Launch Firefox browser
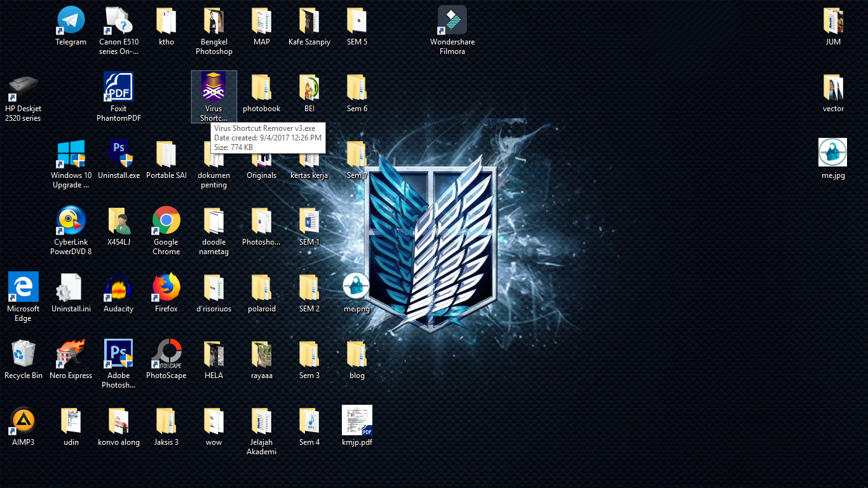 coord(166,287)
